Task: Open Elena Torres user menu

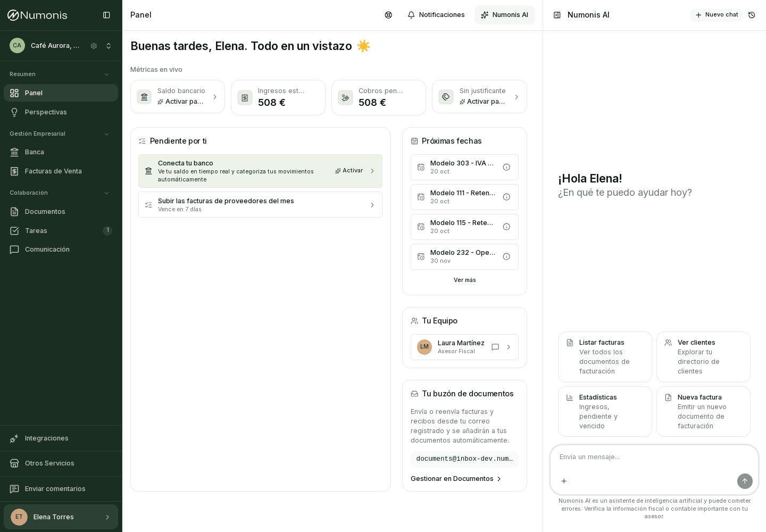Action: 61,517
